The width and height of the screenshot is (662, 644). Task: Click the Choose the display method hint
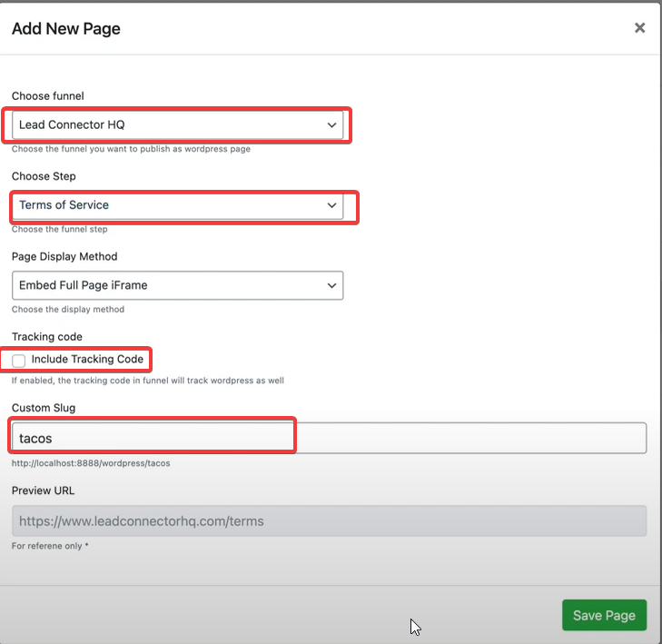pos(68,310)
